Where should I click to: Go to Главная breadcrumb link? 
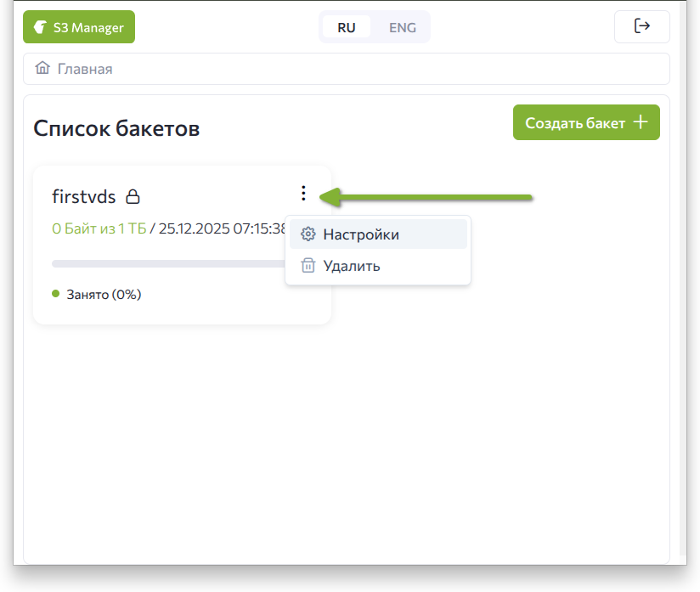pyautogui.click(x=85, y=69)
